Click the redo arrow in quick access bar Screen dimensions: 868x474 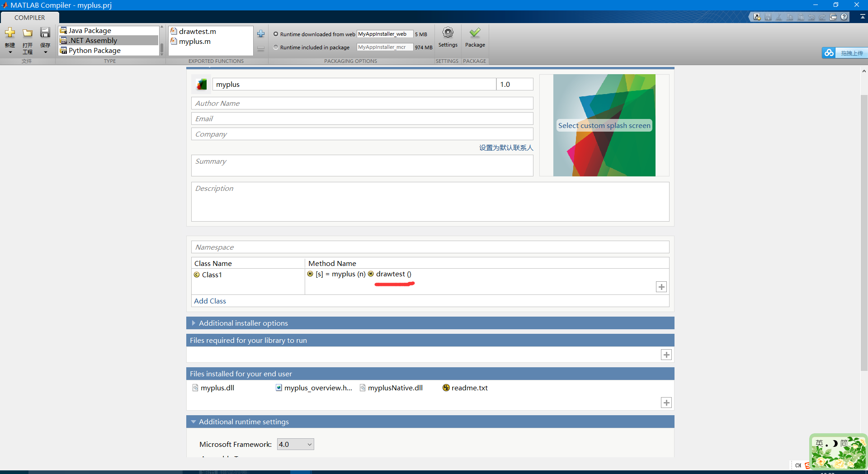click(x=822, y=17)
